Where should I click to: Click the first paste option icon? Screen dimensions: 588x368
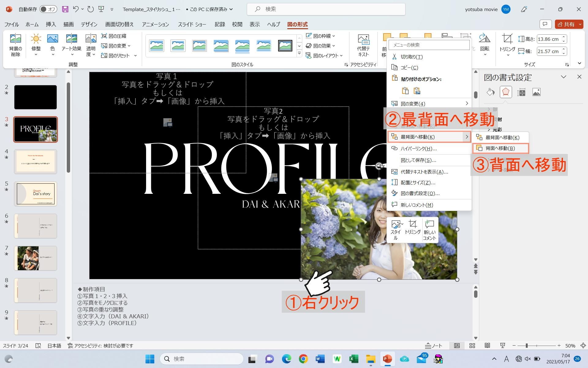pyautogui.click(x=405, y=91)
